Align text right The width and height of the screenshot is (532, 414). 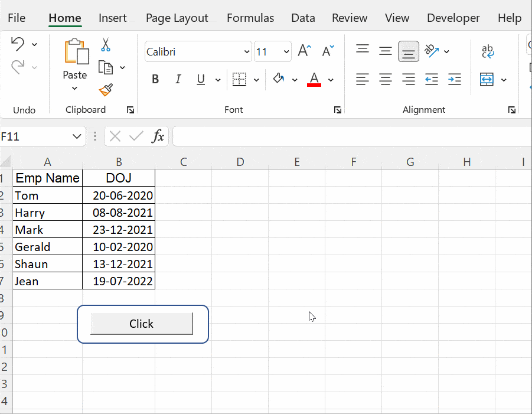pyautogui.click(x=409, y=79)
